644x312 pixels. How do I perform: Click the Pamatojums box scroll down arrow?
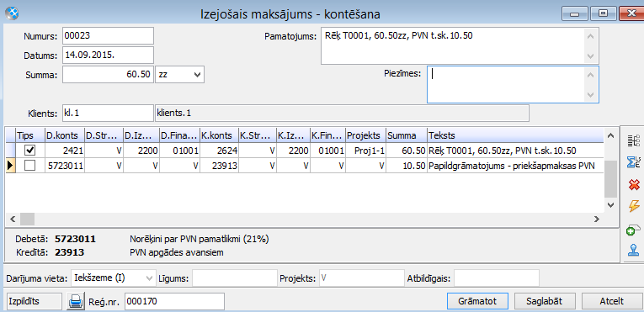[591, 56]
